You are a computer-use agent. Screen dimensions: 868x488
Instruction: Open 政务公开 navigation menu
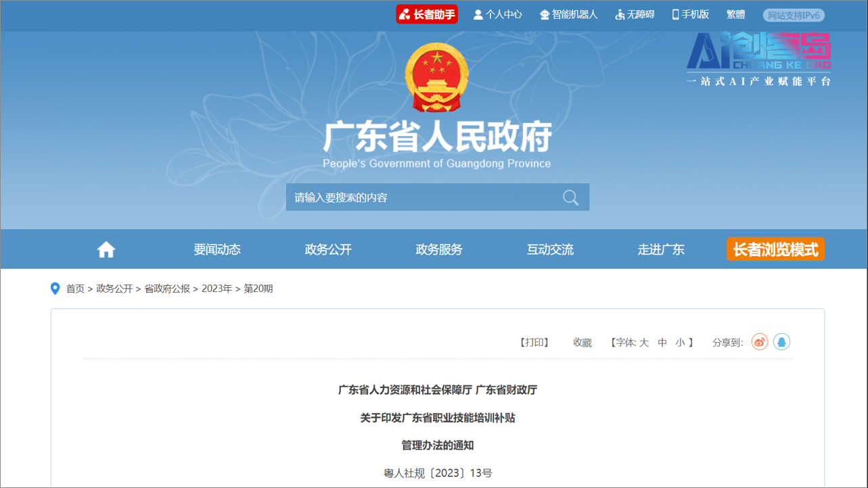coord(328,249)
